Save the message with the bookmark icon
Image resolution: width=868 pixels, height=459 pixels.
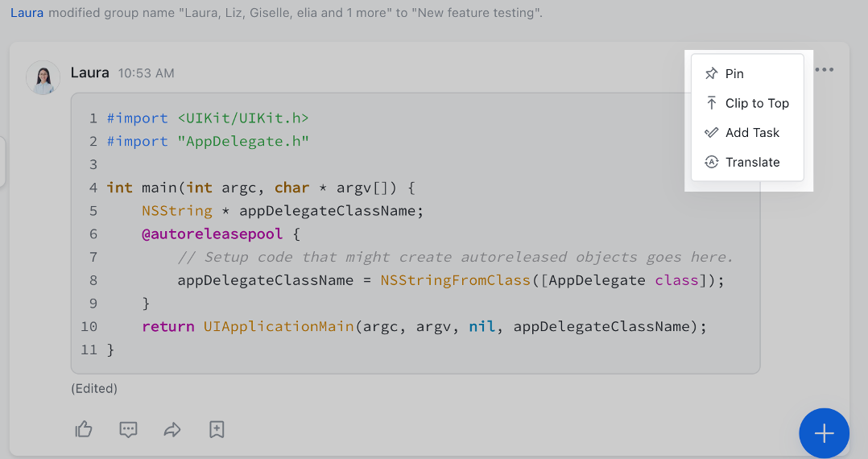[217, 429]
